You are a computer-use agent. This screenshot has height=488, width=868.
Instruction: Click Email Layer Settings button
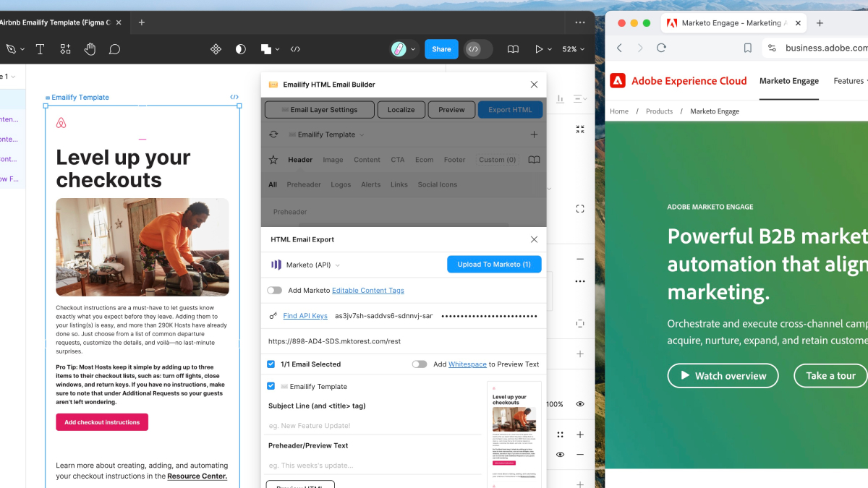click(320, 110)
